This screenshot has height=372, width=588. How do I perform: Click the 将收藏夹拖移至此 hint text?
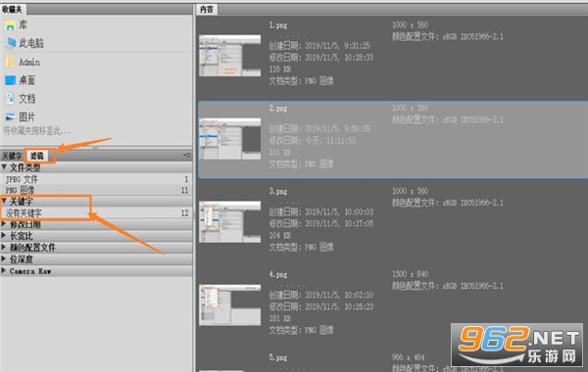point(36,131)
